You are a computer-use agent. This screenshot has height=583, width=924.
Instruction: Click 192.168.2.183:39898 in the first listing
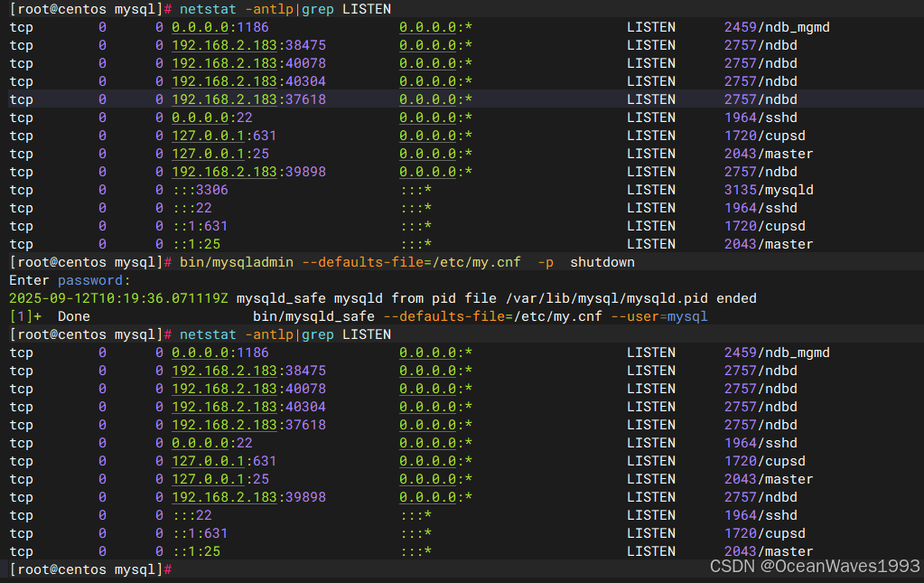point(248,172)
